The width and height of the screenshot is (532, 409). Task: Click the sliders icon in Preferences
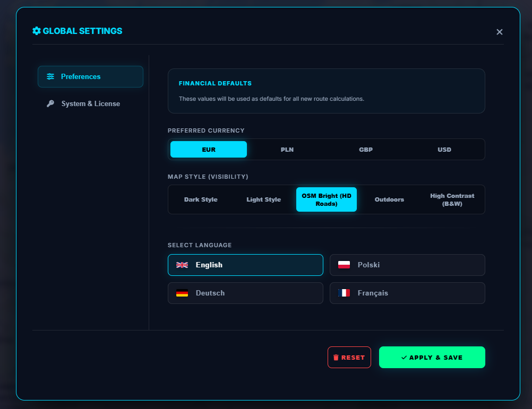pyautogui.click(x=50, y=76)
